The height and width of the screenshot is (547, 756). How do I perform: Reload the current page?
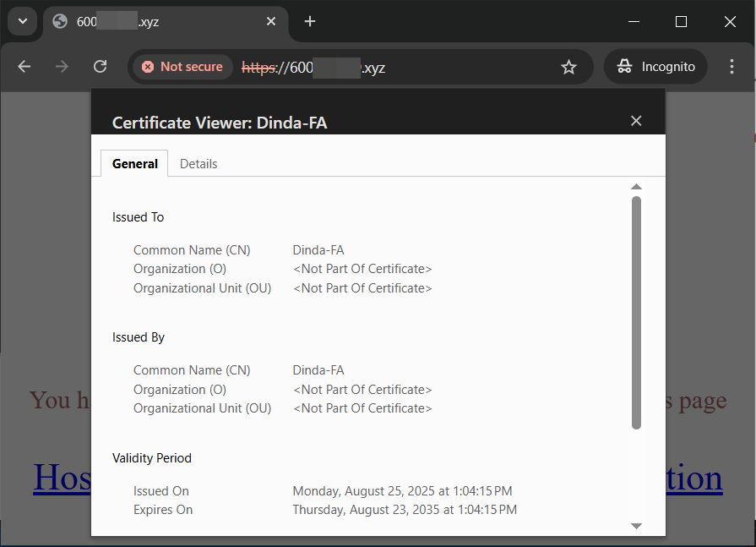[x=101, y=67]
